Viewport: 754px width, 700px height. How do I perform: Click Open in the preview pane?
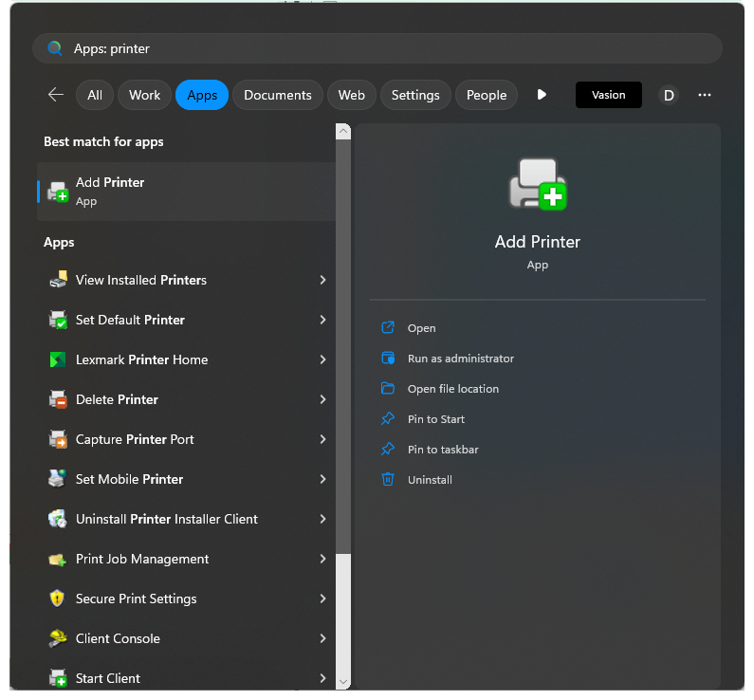click(421, 328)
